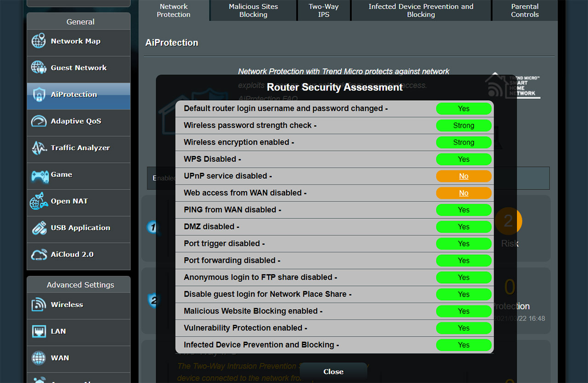This screenshot has height=383, width=588.
Task: Switch to Parental Controls tab
Action: 525,10
